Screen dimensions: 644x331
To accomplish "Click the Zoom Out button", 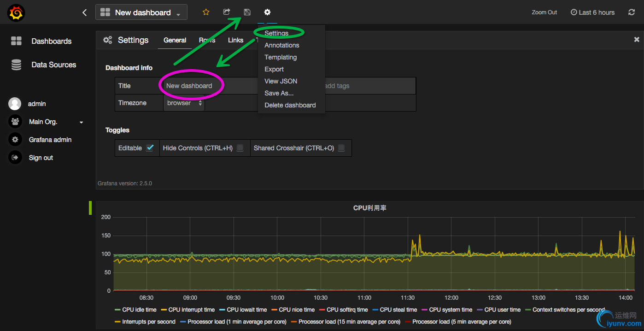I will click(x=544, y=12).
